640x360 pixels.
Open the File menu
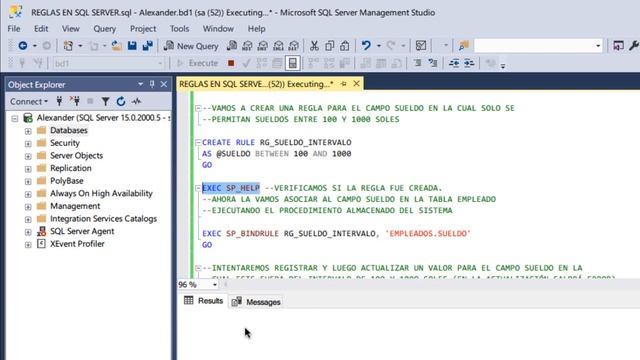[x=14, y=29]
